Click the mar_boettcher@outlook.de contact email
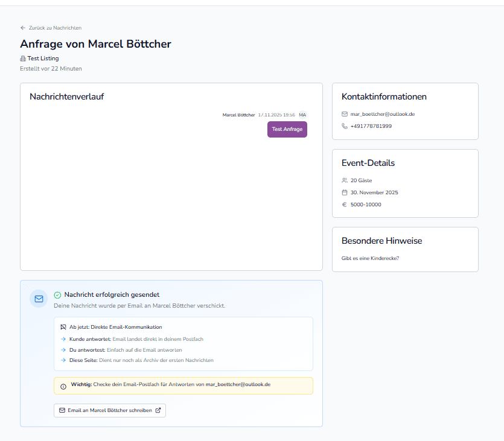The width and height of the screenshot is (504, 441). (383, 114)
